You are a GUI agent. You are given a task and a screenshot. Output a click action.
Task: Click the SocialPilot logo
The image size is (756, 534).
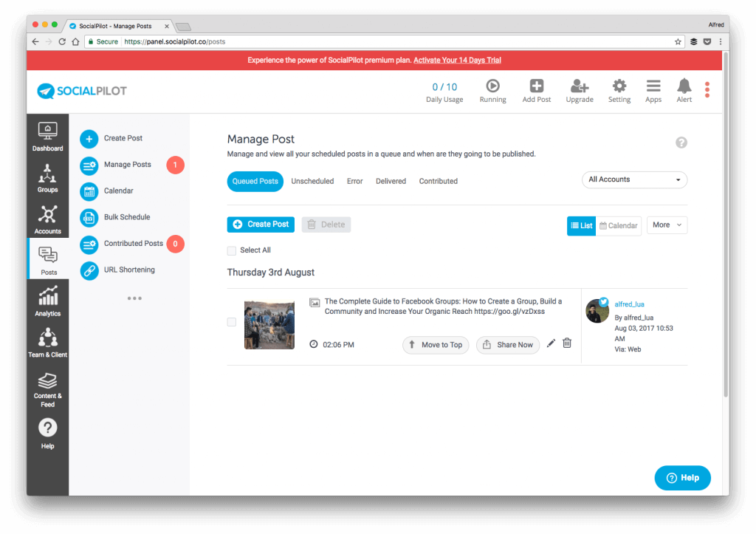coord(82,91)
